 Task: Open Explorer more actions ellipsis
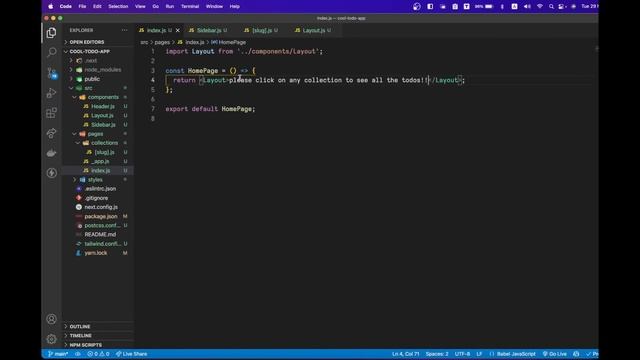pos(124,30)
